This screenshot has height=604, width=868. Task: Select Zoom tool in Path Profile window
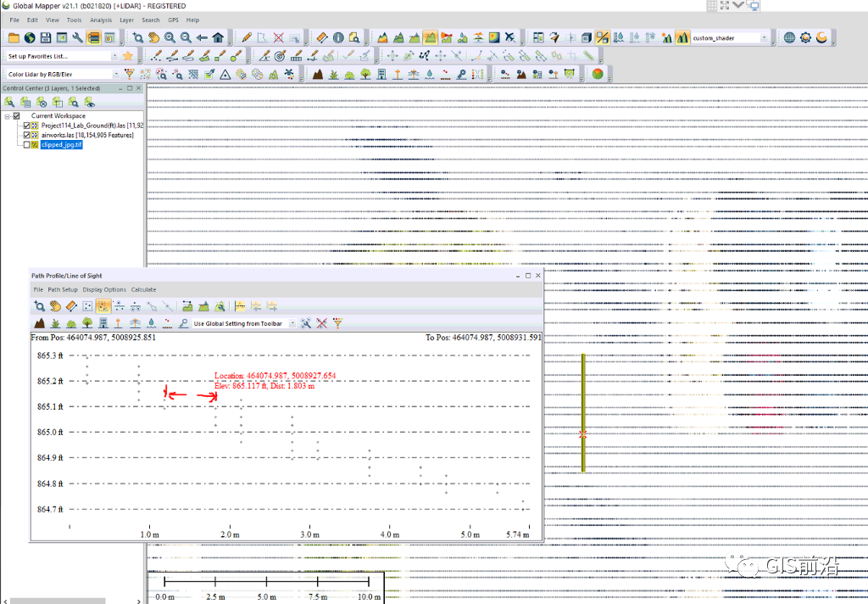[x=39, y=306]
